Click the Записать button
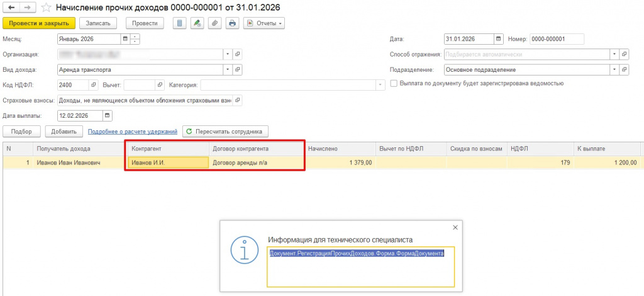Image resolution: width=644 pixels, height=296 pixels. coord(98,23)
